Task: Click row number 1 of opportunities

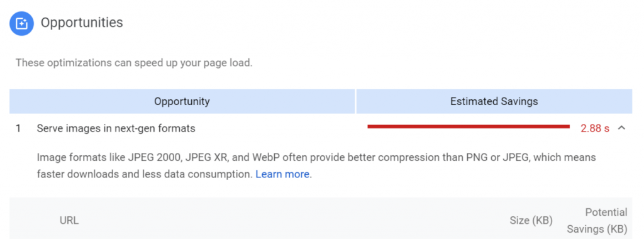Action: [18, 128]
